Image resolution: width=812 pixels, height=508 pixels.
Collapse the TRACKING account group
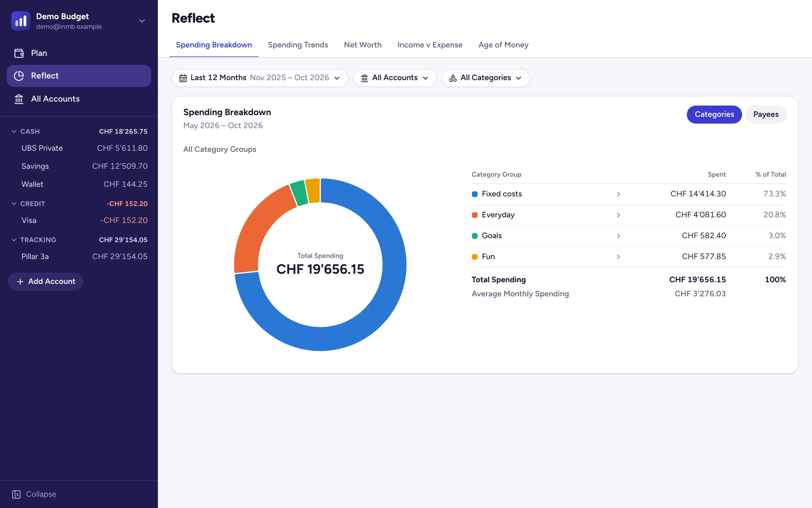[x=14, y=240]
